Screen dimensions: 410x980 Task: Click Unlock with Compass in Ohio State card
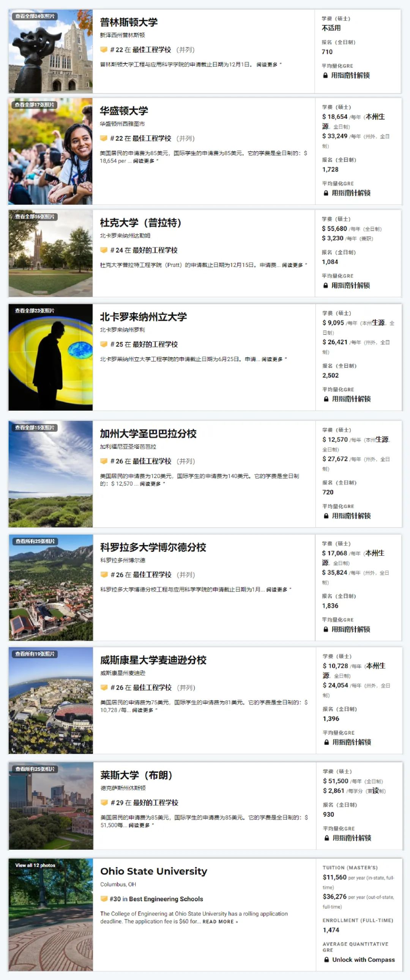pos(364,960)
